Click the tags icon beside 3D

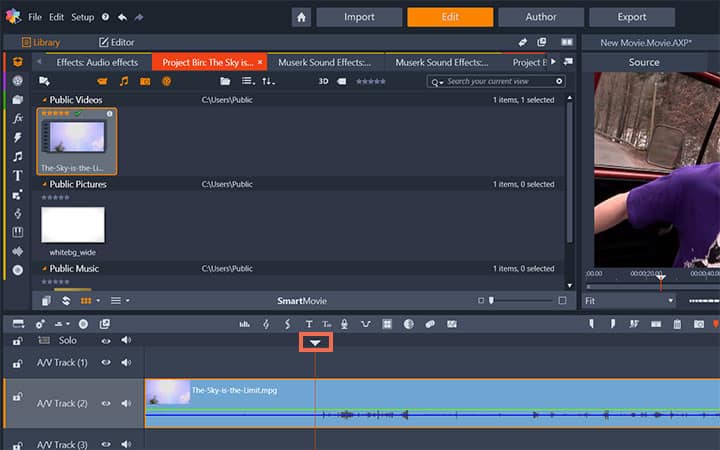pyautogui.click(x=341, y=81)
